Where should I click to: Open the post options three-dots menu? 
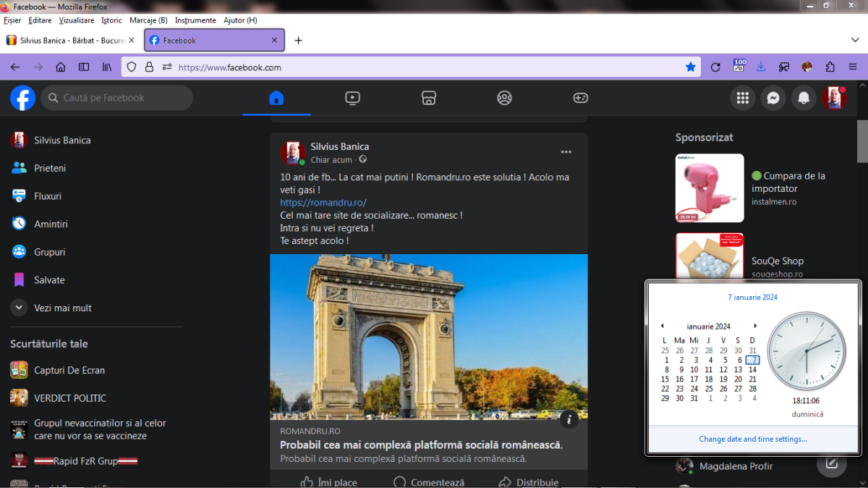tap(566, 152)
